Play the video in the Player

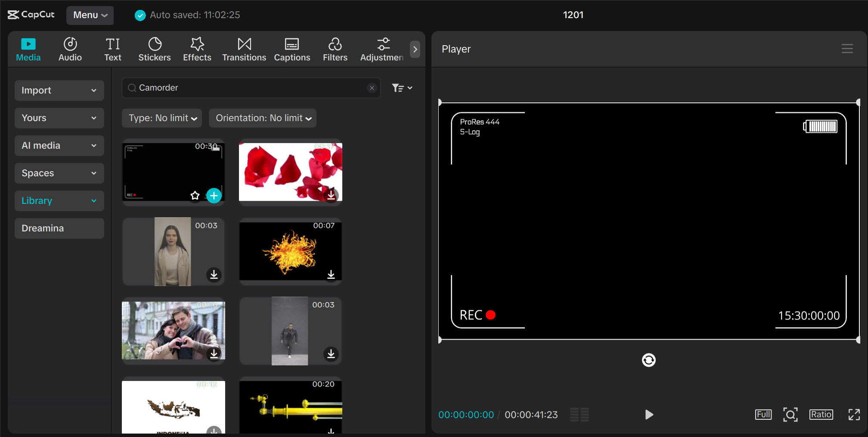tap(649, 415)
